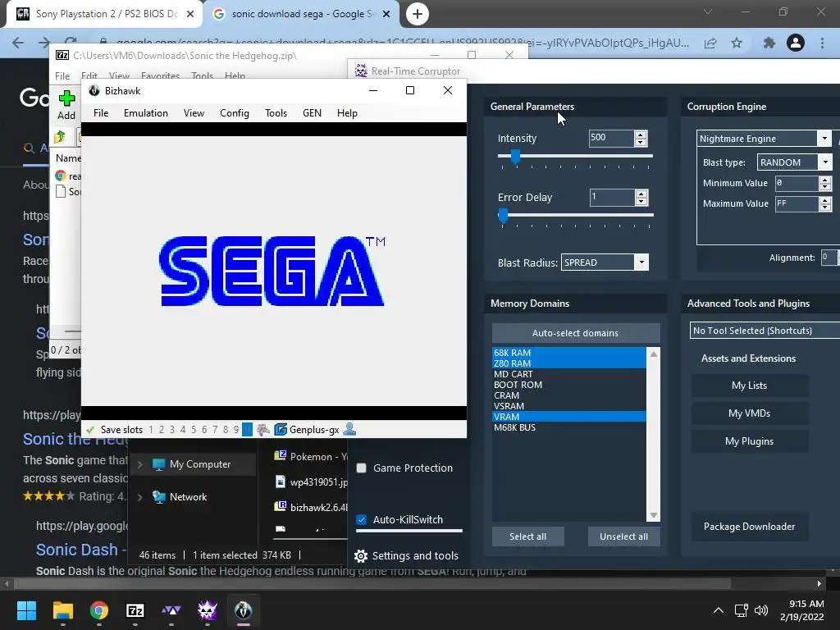This screenshot has height=630, width=840.
Task: Expand My Computer tree node in File Explorer
Action: [139, 464]
